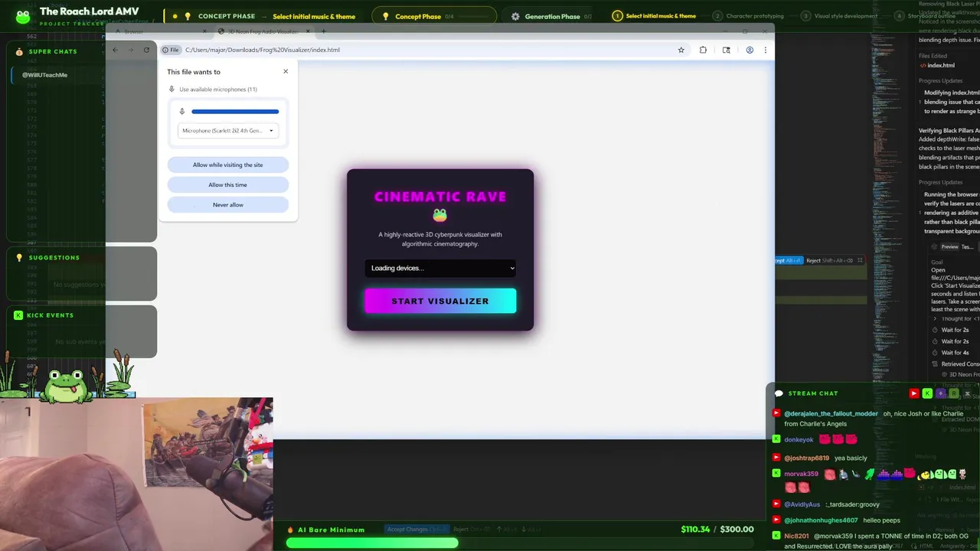The height and width of the screenshot is (551, 980).
Task: Open the browser profile avatar icon
Action: pos(750,50)
